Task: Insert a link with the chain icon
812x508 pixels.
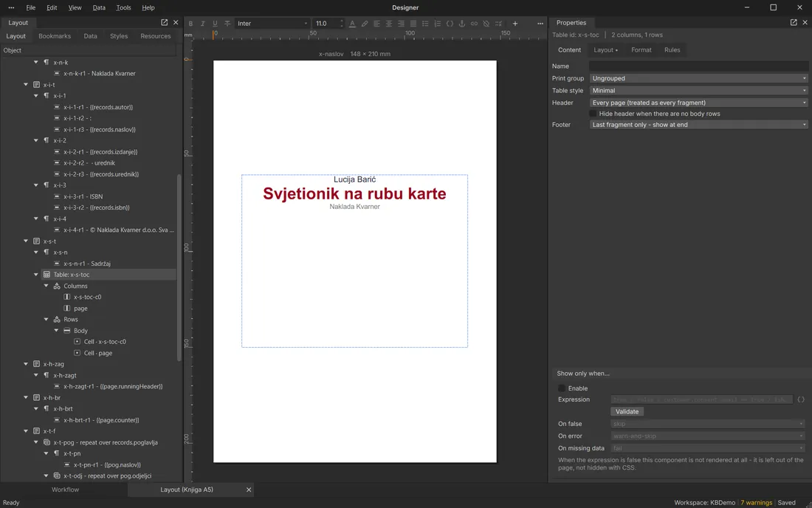Action: tap(474, 24)
